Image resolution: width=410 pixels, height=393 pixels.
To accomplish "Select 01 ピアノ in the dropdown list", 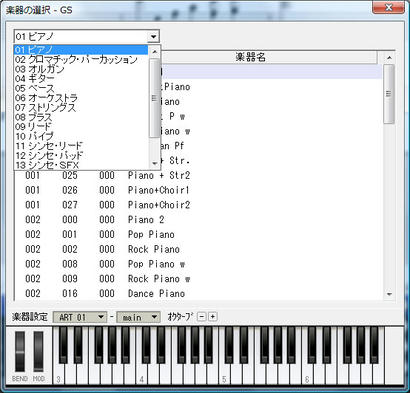I will click(81, 50).
